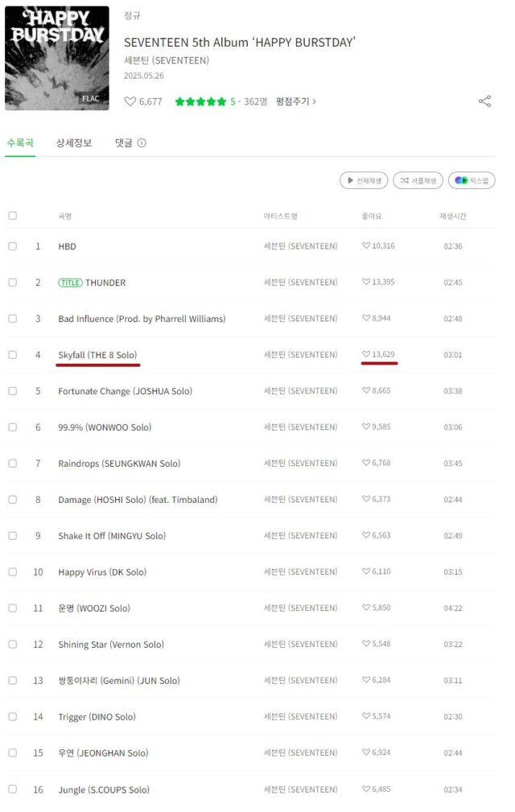Click the heart for Skyfall (THE 8 Solo)
Viewport: 515px width, 812px height.
[366, 355]
